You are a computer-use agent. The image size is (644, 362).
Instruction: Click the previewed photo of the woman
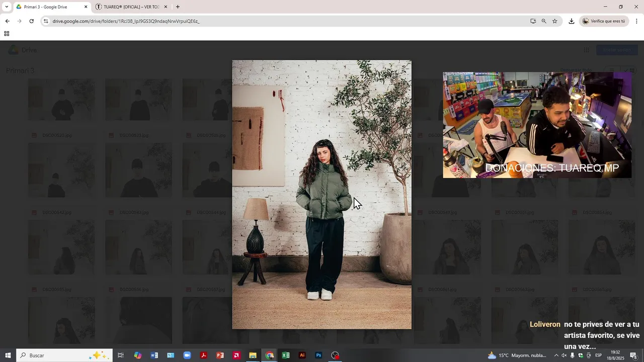pyautogui.click(x=321, y=195)
